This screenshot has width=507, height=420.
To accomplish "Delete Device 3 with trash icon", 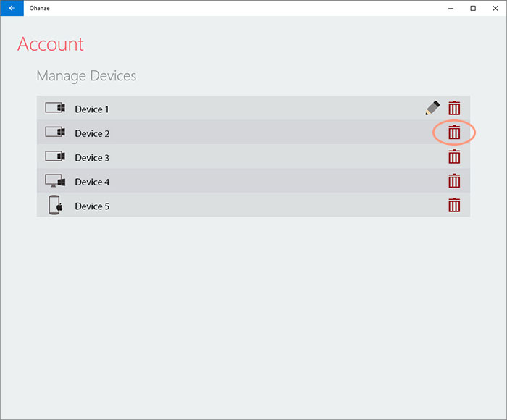I will (x=454, y=156).
